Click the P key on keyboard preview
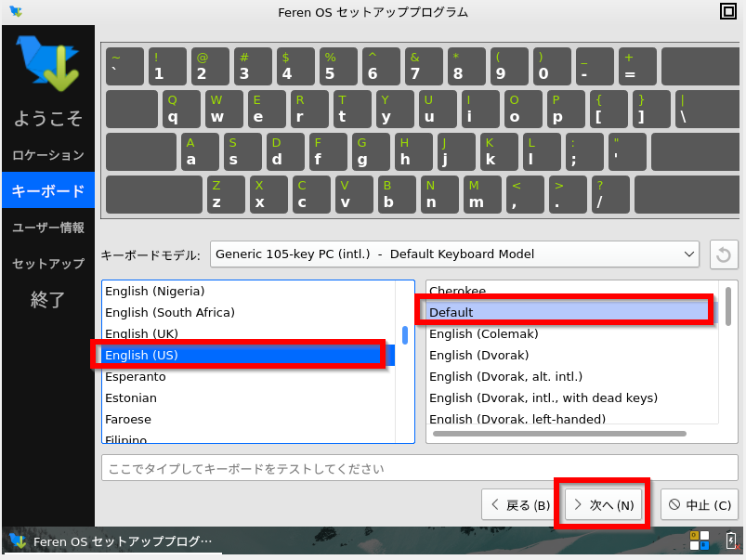Screen dimensions: 746x560 pos(566,109)
